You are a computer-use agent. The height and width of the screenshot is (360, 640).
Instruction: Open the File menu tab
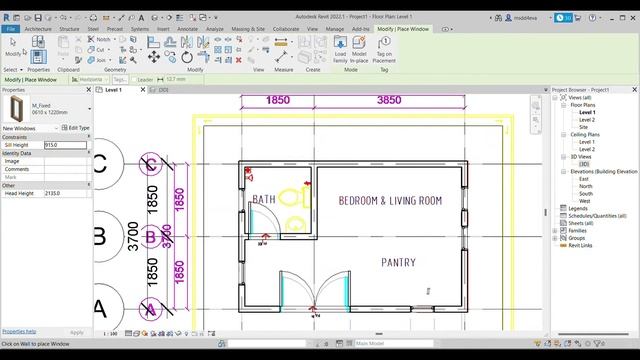point(11,29)
